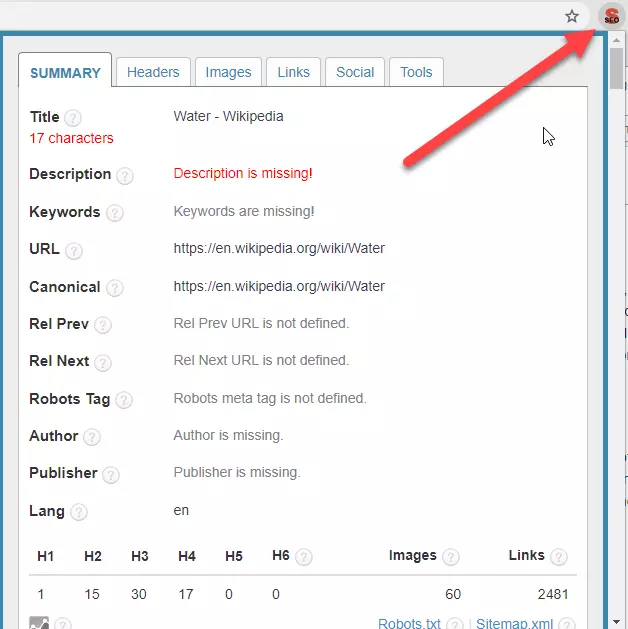The width and height of the screenshot is (628, 629).
Task: Open the Robots.txt link
Action: pyautogui.click(x=409, y=623)
